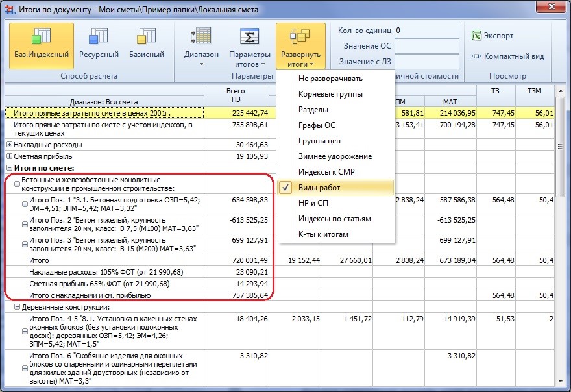The height and width of the screenshot is (392, 571).
Task: Click the vertical scrollbar down arrow
Action: pos(560,382)
